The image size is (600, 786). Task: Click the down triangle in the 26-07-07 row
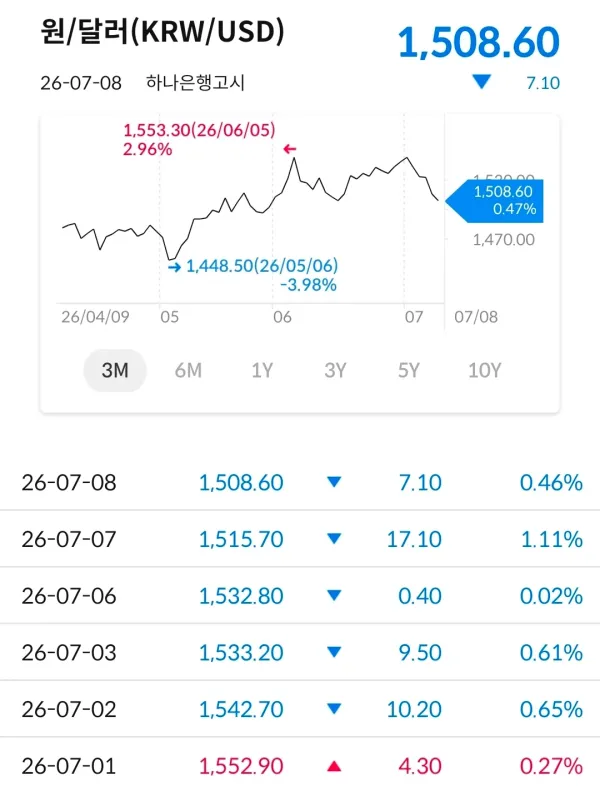pos(334,539)
